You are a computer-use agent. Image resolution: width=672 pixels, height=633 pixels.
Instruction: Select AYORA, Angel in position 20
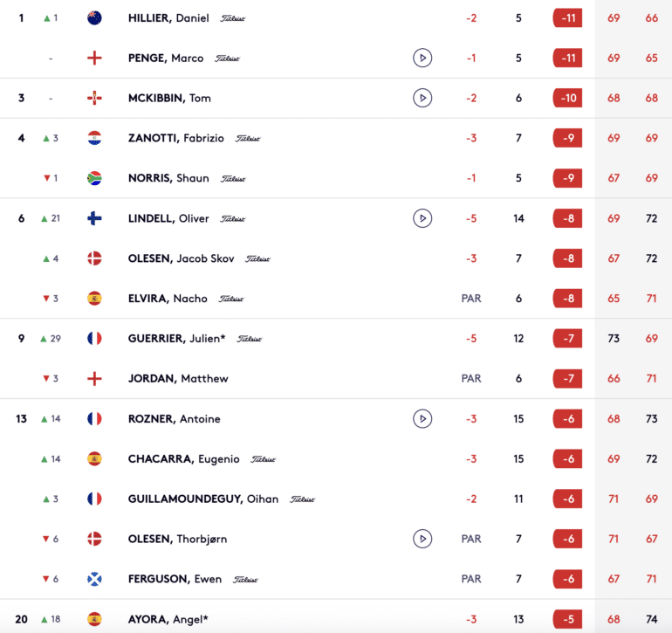(x=168, y=619)
